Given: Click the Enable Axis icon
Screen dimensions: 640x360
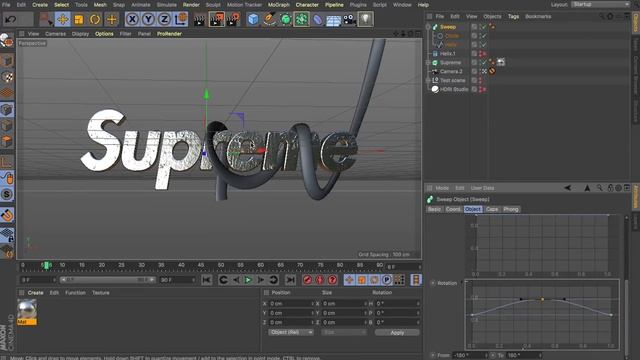Looking at the screenshot, I should (7, 162).
